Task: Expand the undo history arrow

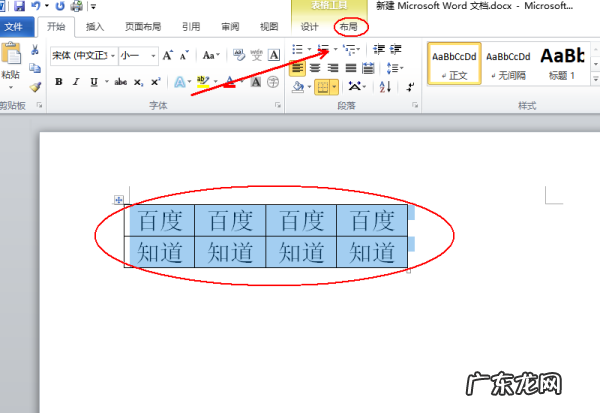Action: point(47,6)
